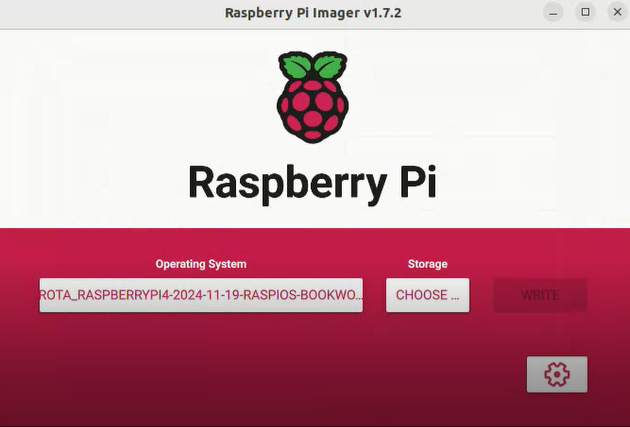Open advanced settings gear icon
The width and height of the screenshot is (630, 427).
[557, 374]
